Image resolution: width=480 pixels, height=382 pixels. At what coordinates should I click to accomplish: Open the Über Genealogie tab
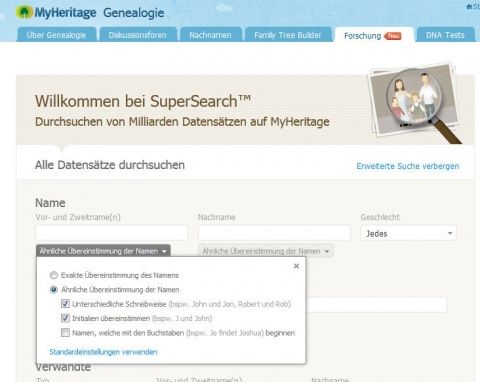point(56,35)
